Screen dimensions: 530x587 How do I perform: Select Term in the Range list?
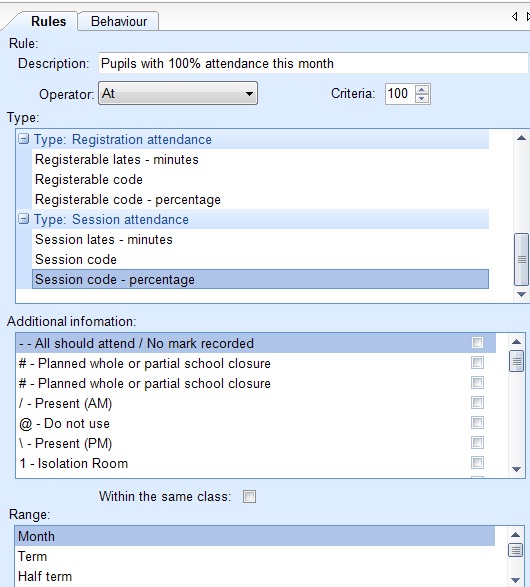[x=32, y=556]
